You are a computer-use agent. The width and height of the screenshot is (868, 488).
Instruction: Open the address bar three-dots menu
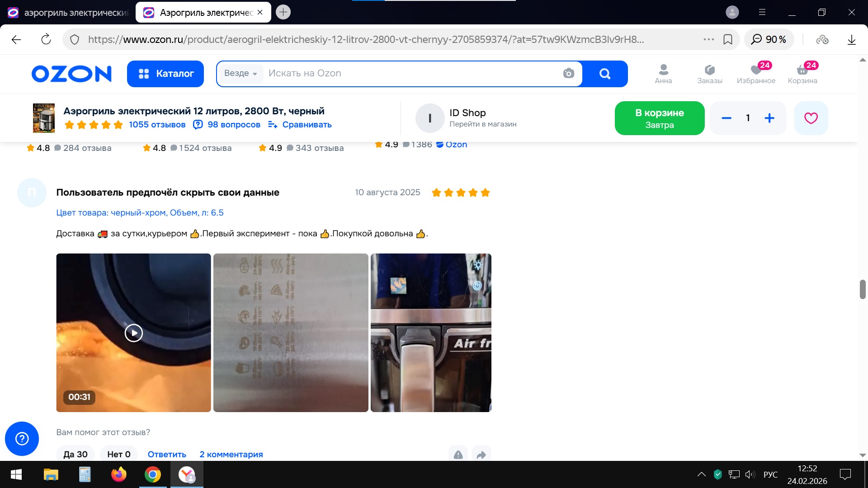tap(708, 39)
